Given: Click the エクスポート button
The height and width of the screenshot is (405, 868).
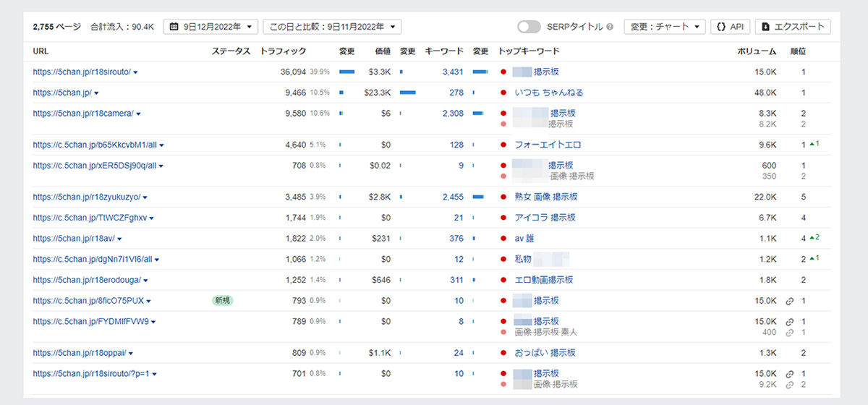Looking at the screenshot, I should (793, 27).
